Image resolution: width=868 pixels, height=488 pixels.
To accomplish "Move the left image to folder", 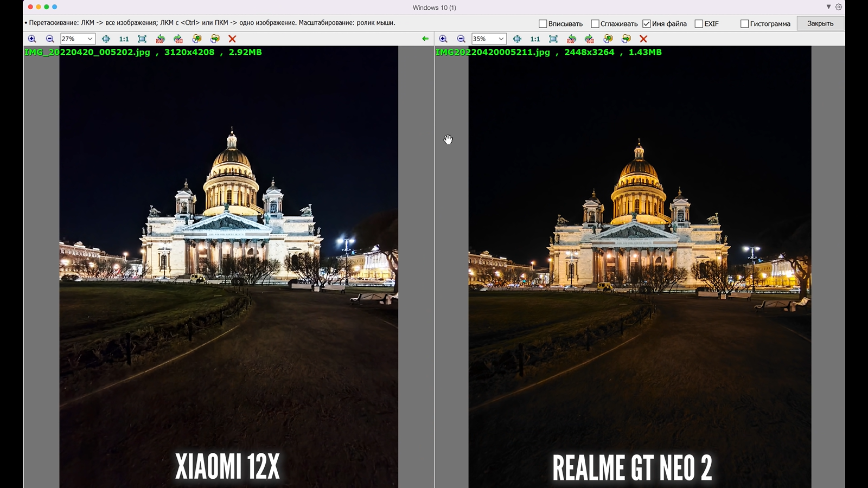I will pos(215,39).
